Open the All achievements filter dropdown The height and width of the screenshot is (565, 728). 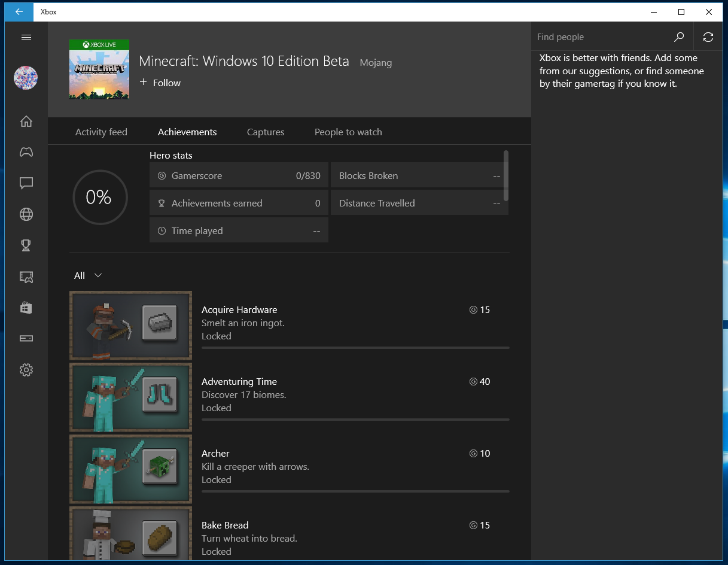pos(87,275)
